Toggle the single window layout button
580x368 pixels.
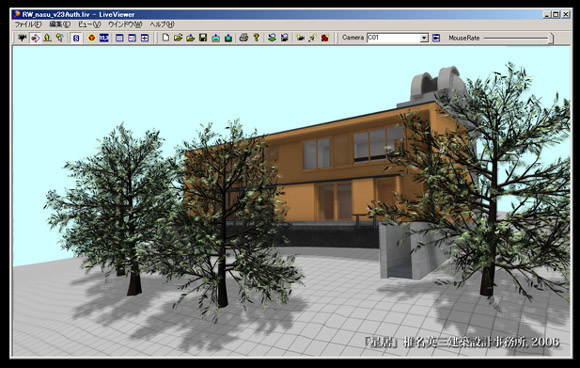(x=119, y=38)
